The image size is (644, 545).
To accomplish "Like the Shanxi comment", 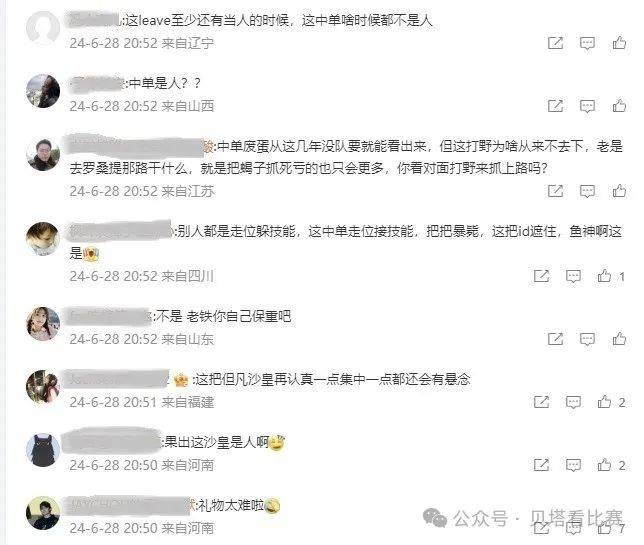I will [619, 106].
